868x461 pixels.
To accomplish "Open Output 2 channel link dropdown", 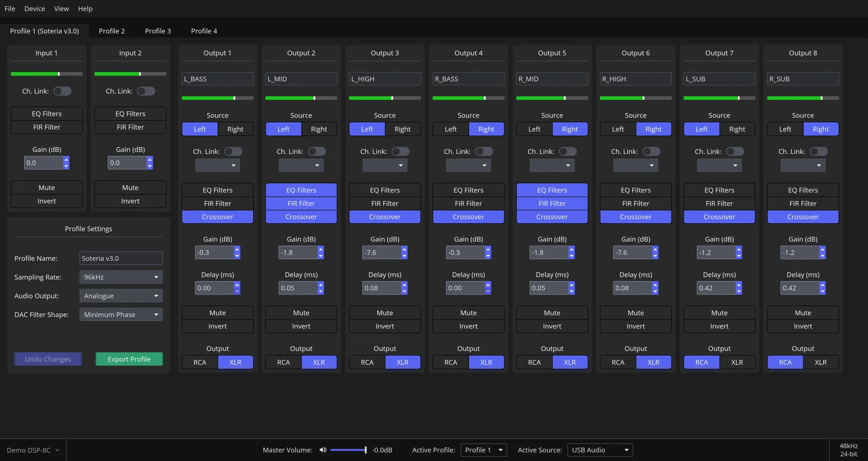I will [x=301, y=165].
